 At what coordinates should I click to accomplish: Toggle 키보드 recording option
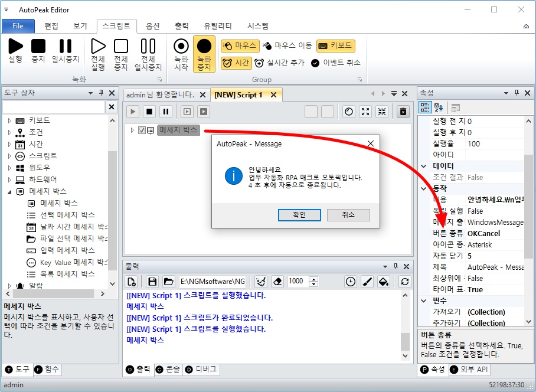pyautogui.click(x=336, y=45)
